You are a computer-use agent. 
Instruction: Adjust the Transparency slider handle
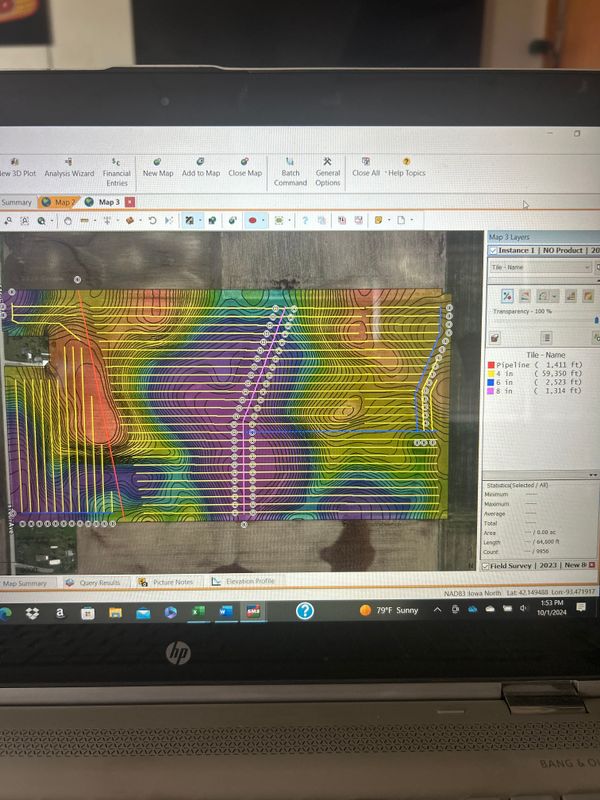[x=596, y=320]
